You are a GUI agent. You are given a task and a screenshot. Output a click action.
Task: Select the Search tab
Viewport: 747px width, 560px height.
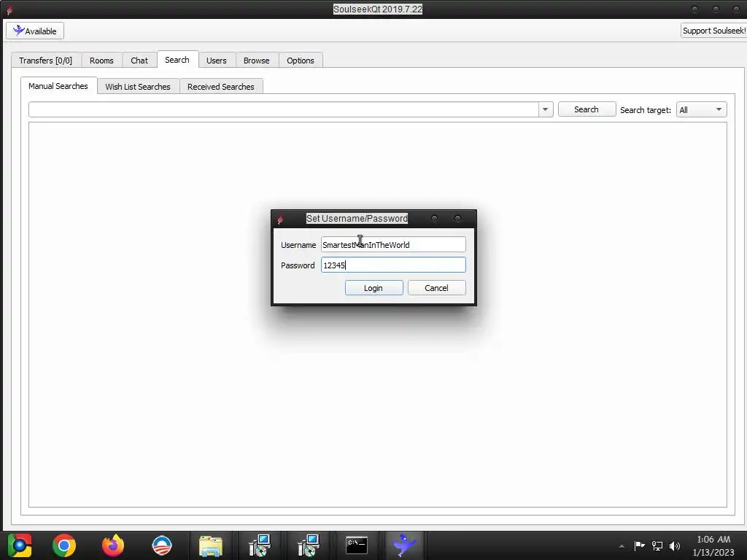[177, 60]
